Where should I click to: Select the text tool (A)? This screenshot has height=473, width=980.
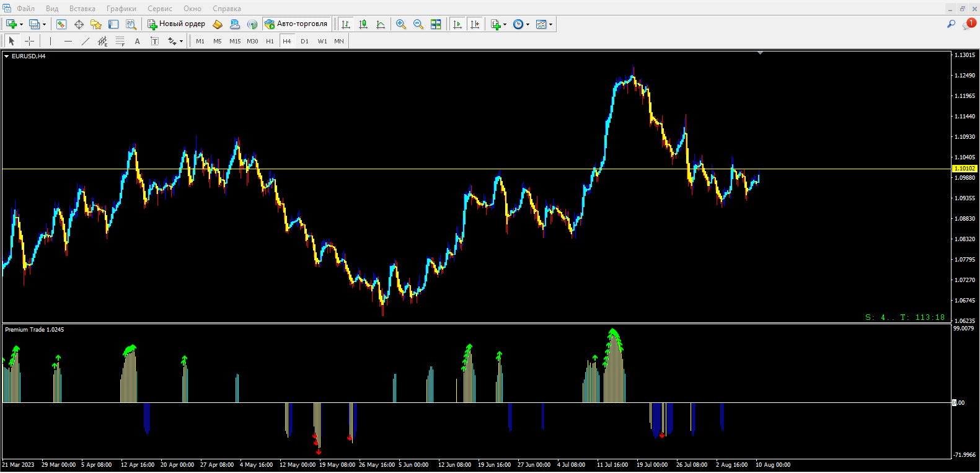point(138,41)
